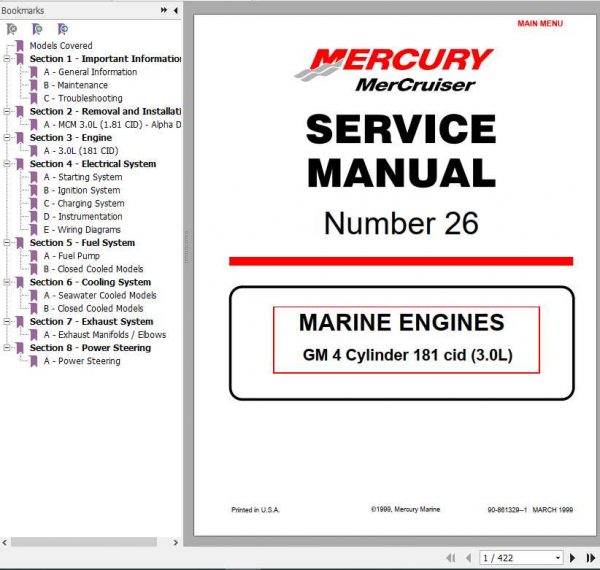Click bookmark icon beside A - Power Steering
The width and height of the screenshot is (600, 570).
34,362
